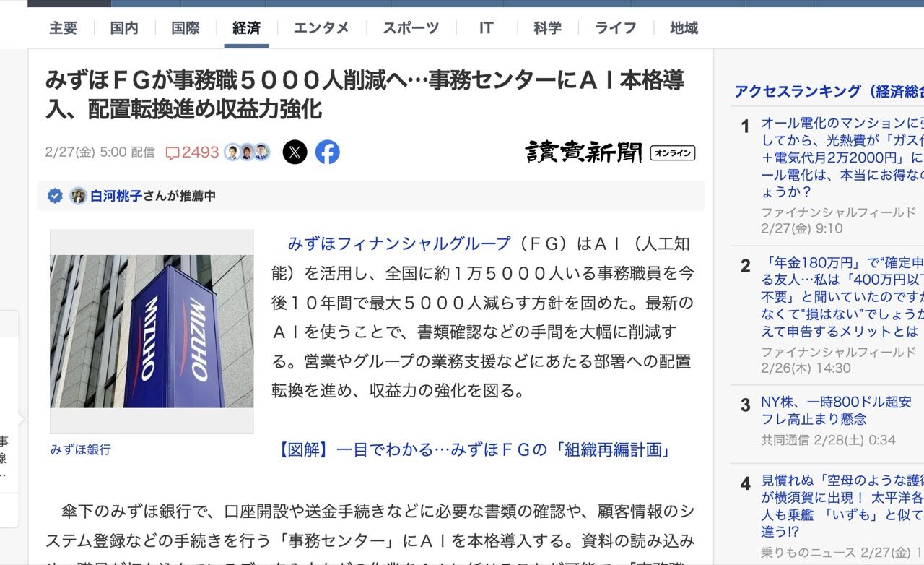Open 白河桃子's profile avatar

78,196
